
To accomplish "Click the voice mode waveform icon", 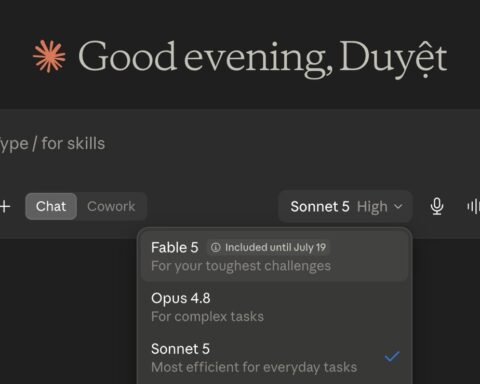I will point(473,206).
